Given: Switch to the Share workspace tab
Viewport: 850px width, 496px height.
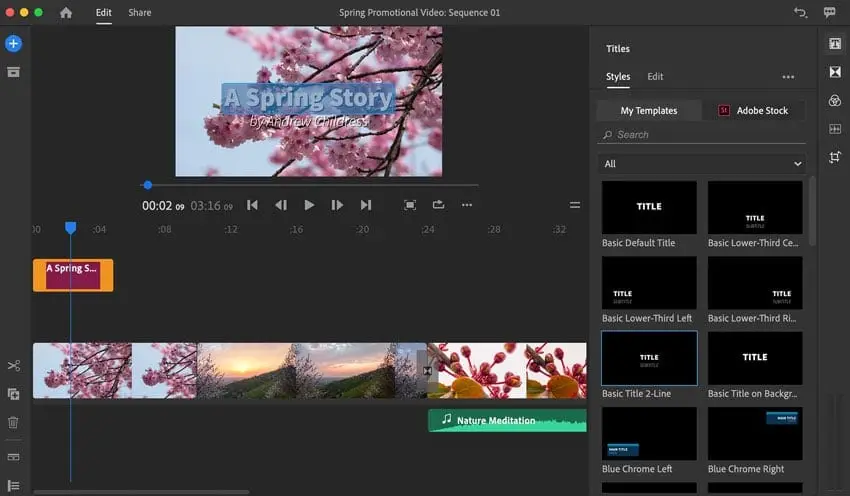Looking at the screenshot, I should click(140, 12).
